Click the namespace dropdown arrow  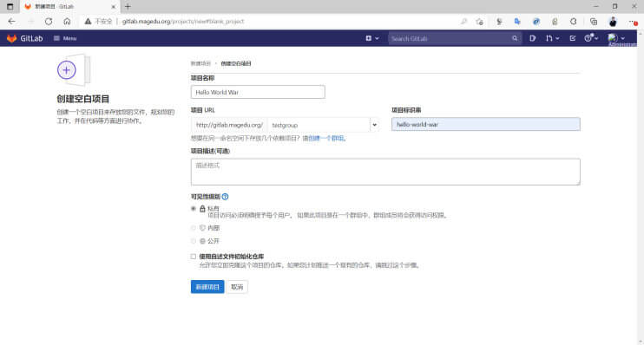coord(375,125)
